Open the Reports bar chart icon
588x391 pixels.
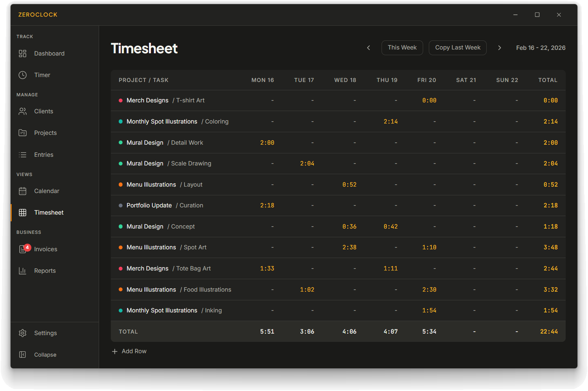point(23,271)
